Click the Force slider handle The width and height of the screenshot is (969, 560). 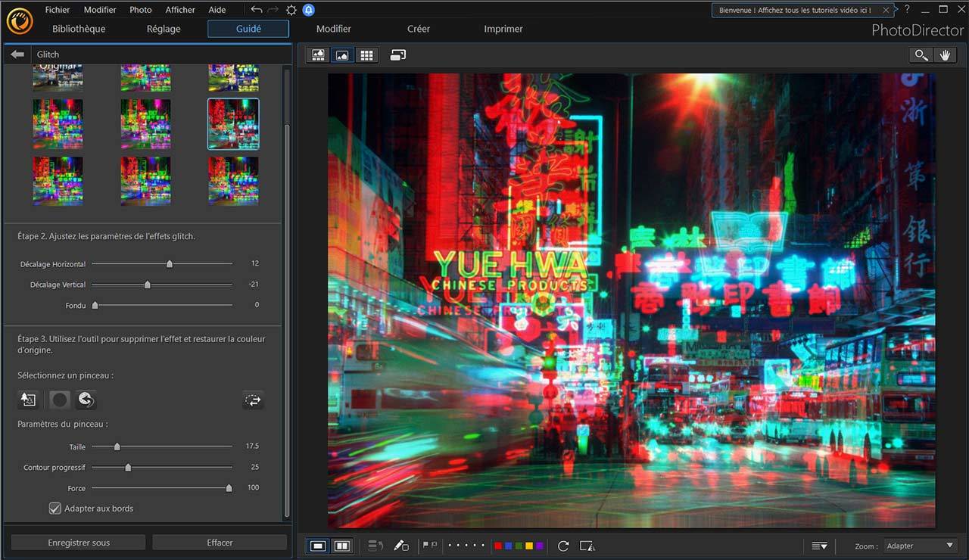[229, 488]
